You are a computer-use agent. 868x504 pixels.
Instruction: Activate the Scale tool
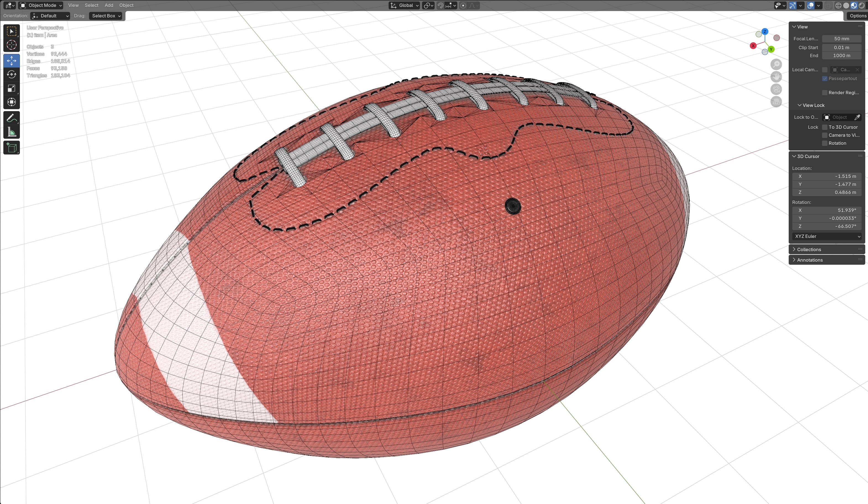coord(11,88)
